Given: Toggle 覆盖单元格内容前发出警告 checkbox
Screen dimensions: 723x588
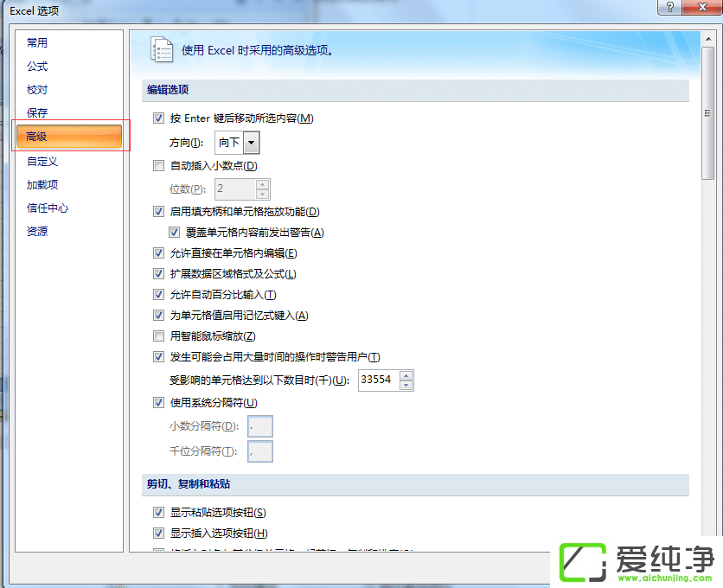Looking at the screenshot, I should 174,233.
